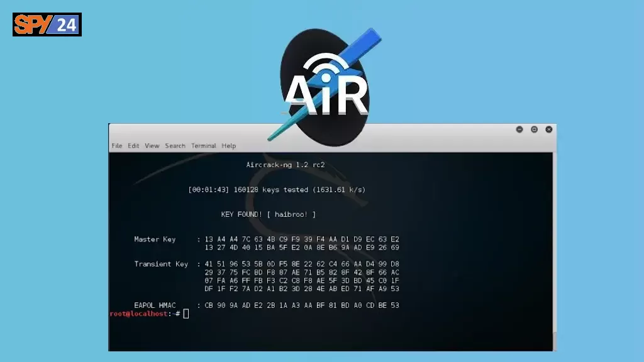Click Transient Key row starting 07 FA

[x=302, y=281]
